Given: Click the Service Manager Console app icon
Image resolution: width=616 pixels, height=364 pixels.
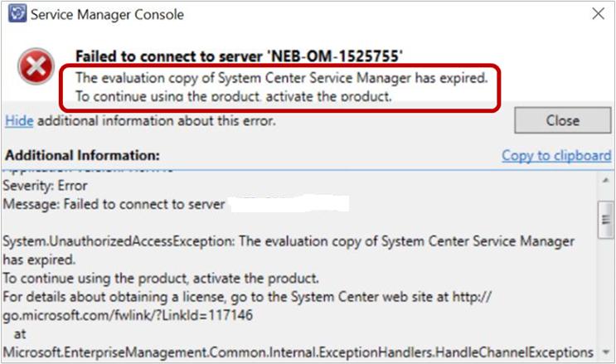Looking at the screenshot, I should (17, 14).
